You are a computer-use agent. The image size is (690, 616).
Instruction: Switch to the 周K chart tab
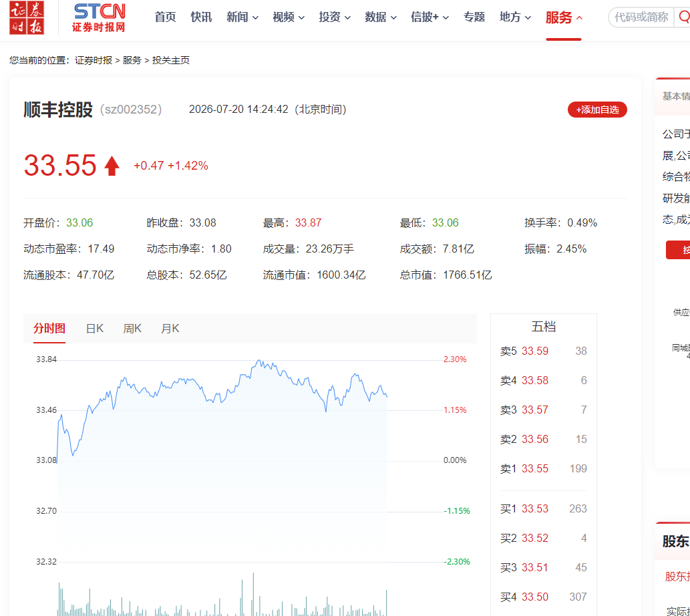[x=132, y=329]
